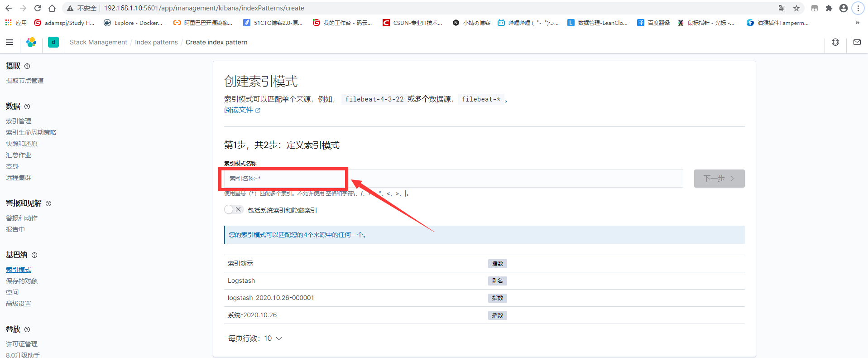
Task: Show more bookmarks chevron
Action: point(857,23)
